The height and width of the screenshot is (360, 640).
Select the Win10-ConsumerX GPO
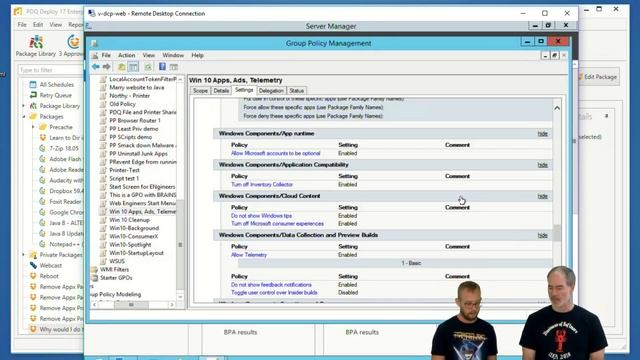133,236
